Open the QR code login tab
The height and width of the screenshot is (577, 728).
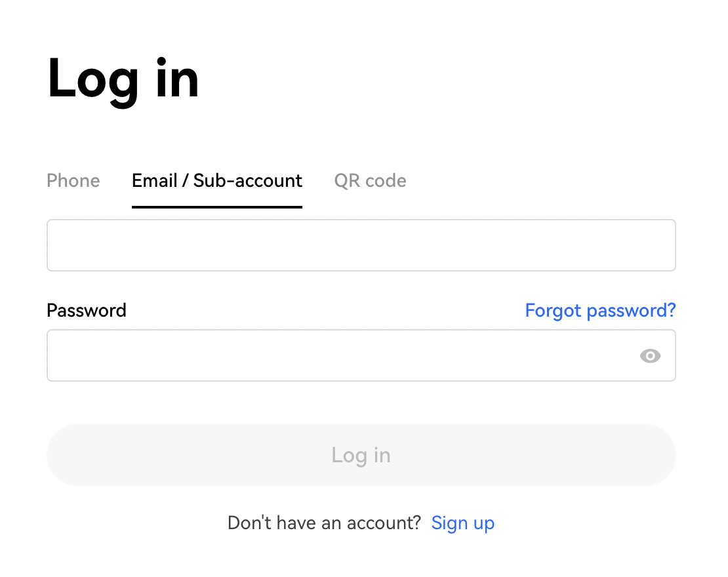[x=370, y=180]
